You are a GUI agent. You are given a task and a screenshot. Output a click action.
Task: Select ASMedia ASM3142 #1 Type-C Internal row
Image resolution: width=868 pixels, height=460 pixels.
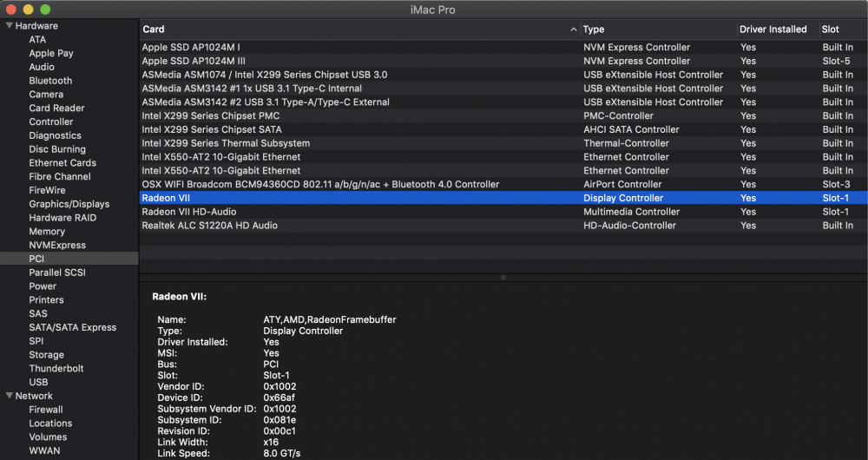point(503,88)
